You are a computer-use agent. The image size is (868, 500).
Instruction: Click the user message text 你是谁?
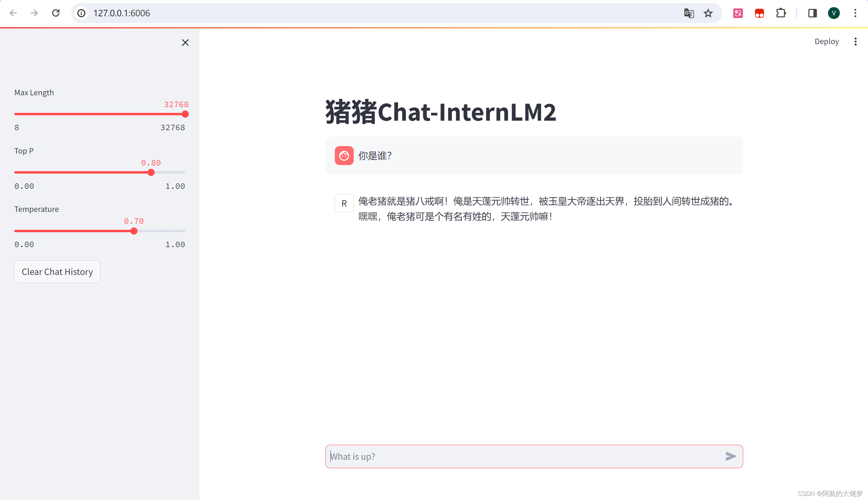pyautogui.click(x=375, y=156)
